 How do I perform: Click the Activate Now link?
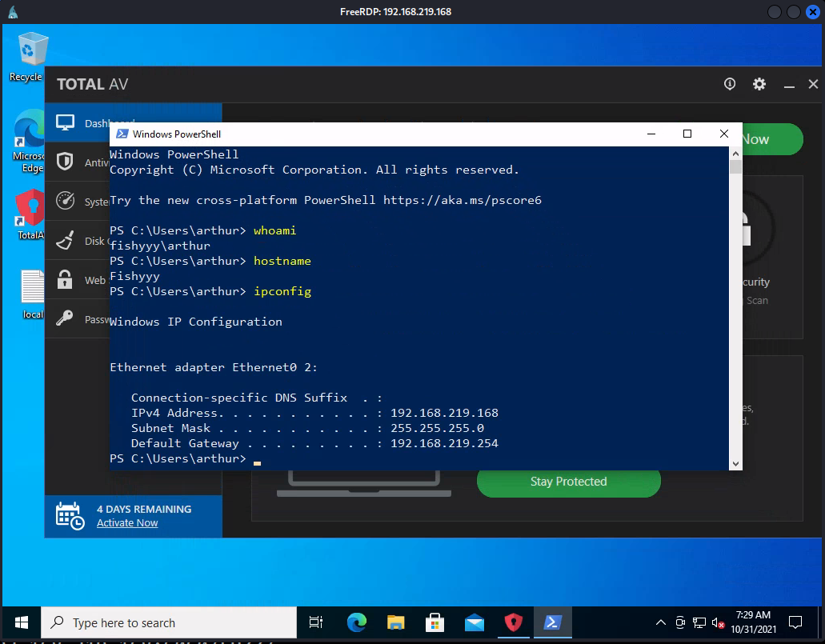[x=127, y=523]
